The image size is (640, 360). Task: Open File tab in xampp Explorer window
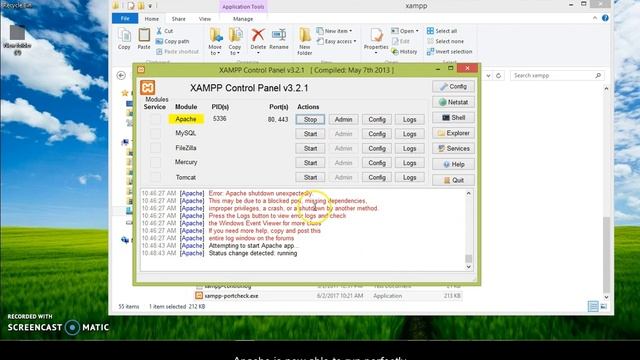(125, 19)
